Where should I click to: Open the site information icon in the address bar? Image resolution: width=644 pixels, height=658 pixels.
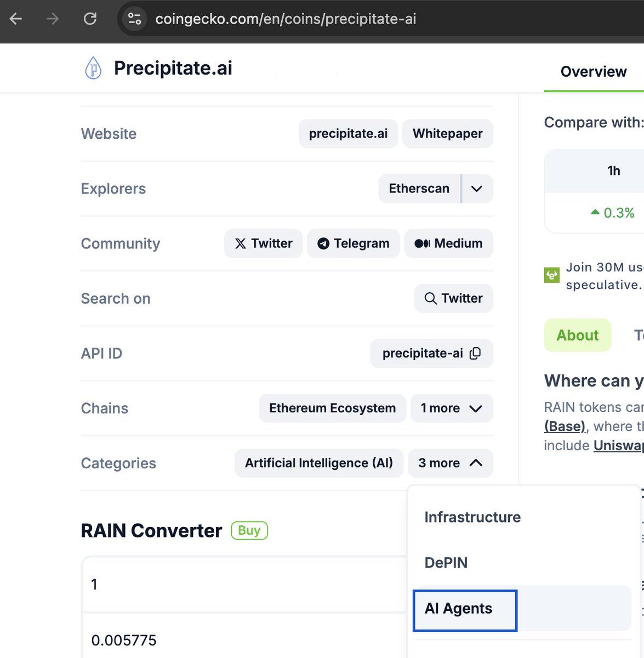(134, 19)
